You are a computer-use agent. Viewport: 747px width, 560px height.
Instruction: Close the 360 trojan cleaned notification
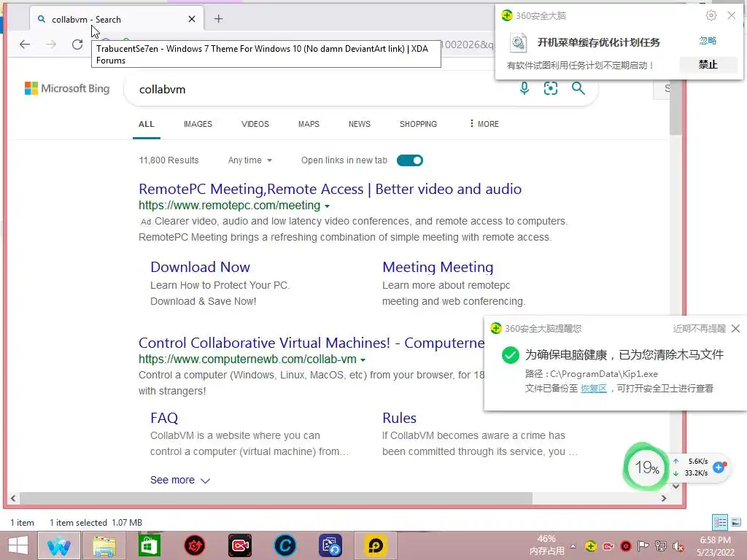point(735,329)
